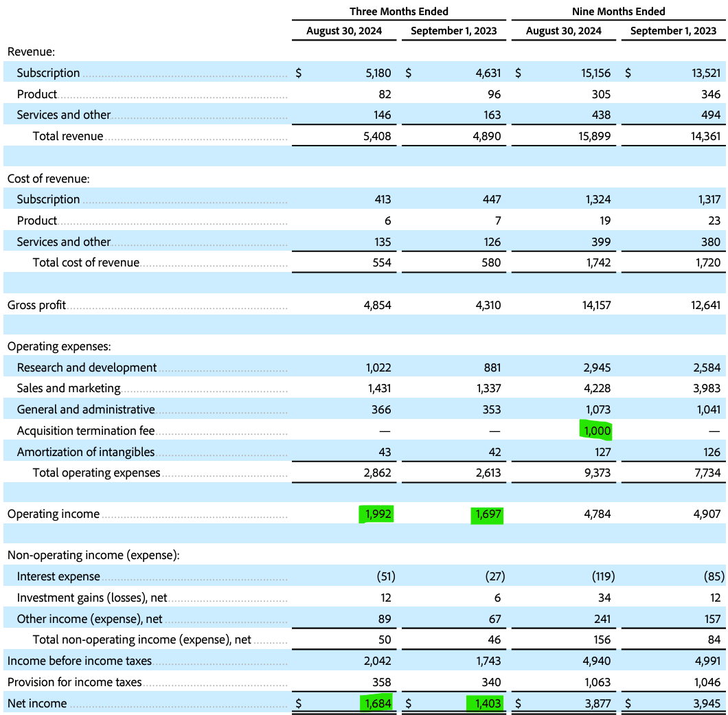The image size is (728, 715).
Task: Click research and development value 1,022
Action: coord(378,367)
